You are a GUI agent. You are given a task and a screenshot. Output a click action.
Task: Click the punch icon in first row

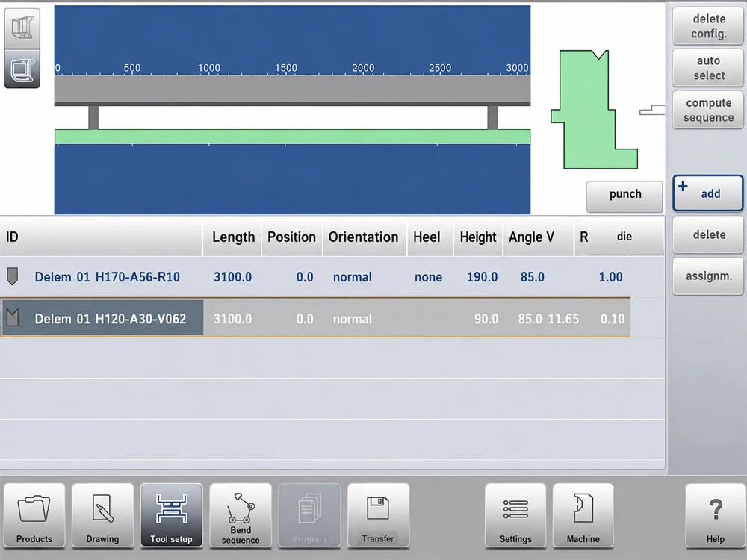pyautogui.click(x=13, y=276)
